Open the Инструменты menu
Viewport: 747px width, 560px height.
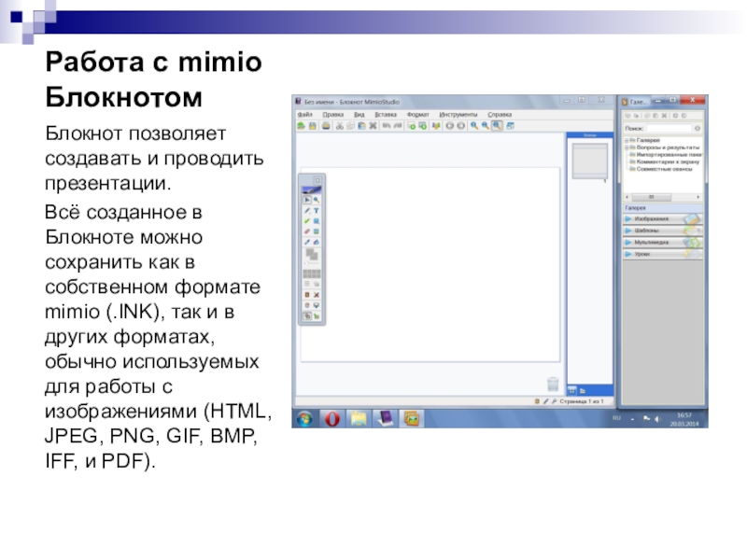(458, 115)
